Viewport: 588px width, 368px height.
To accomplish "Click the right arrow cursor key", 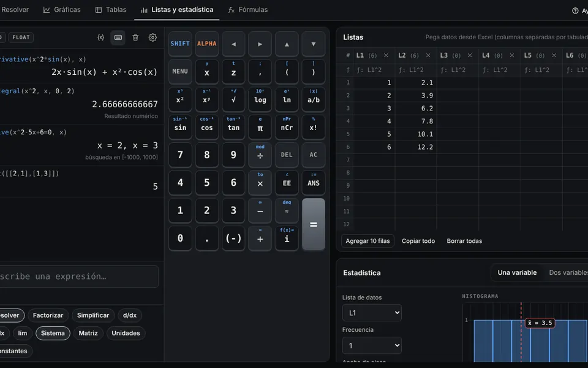I will (260, 44).
